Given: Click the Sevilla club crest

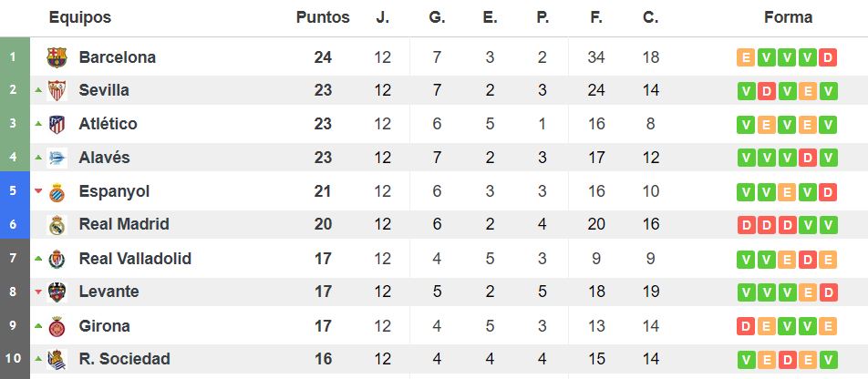Looking at the screenshot, I should tap(57, 90).
